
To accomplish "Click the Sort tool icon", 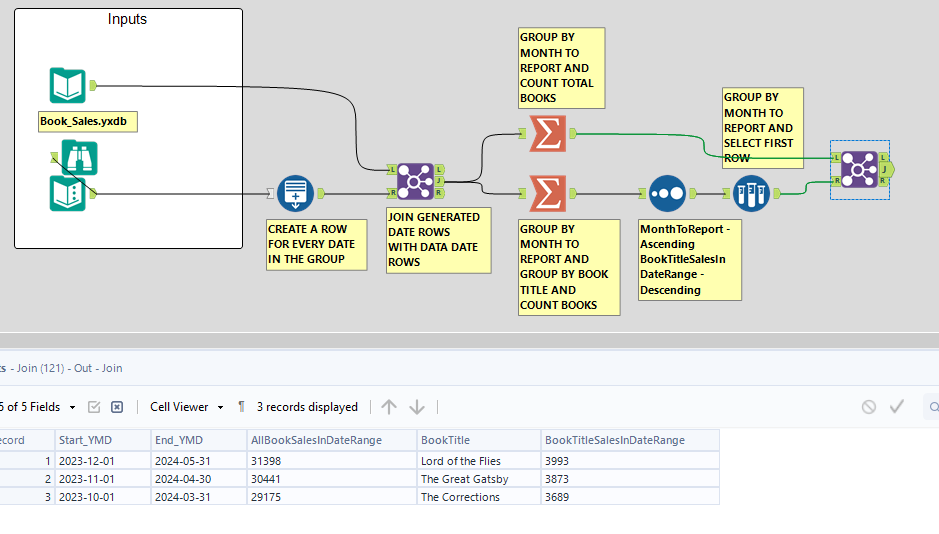I will coord(667,193).
